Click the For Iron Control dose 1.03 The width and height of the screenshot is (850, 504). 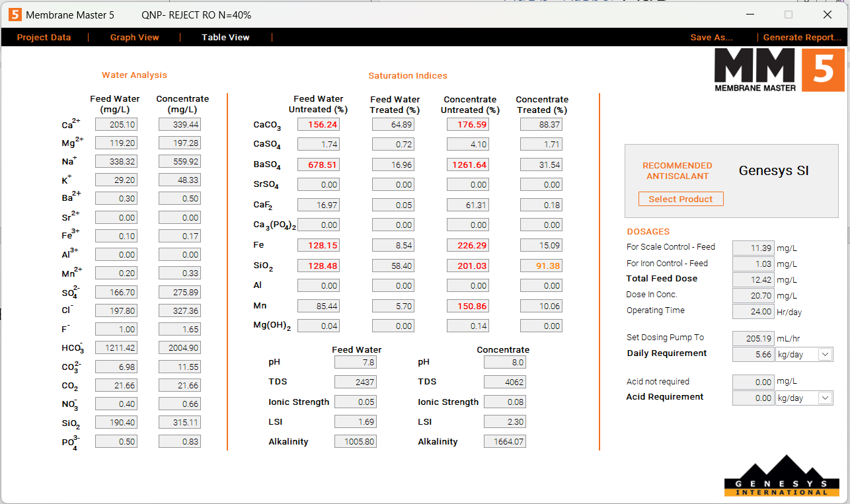(753, 264)
